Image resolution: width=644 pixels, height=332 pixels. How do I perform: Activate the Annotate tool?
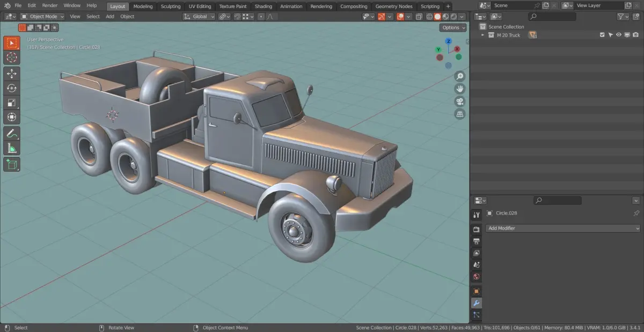(12, 133)
